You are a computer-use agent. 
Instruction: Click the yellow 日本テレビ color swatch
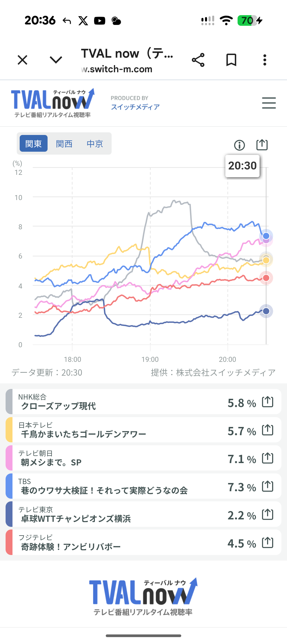click(9, 430)
